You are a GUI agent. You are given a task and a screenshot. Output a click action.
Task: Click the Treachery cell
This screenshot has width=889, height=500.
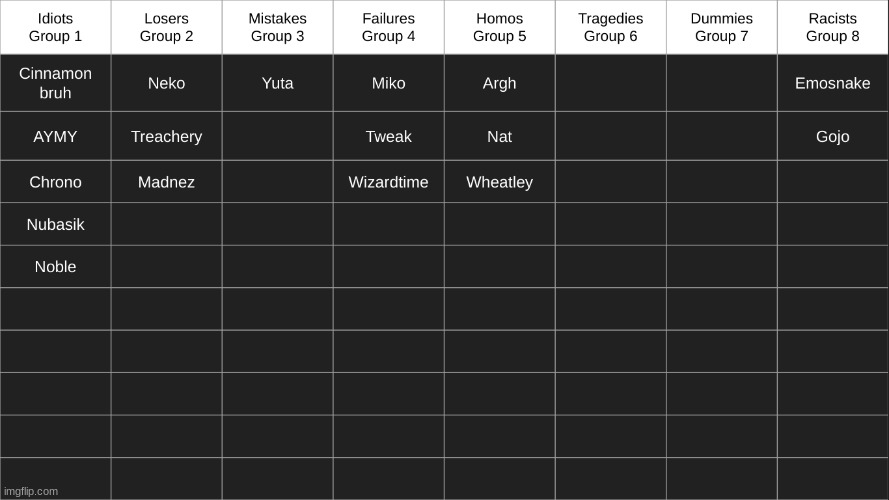(x=167, y=136)
